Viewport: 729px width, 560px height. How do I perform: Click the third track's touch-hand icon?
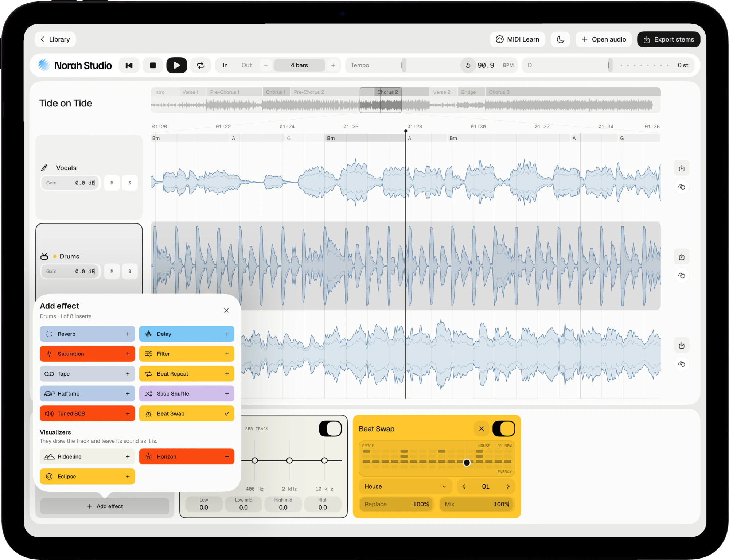pos(682,364)
